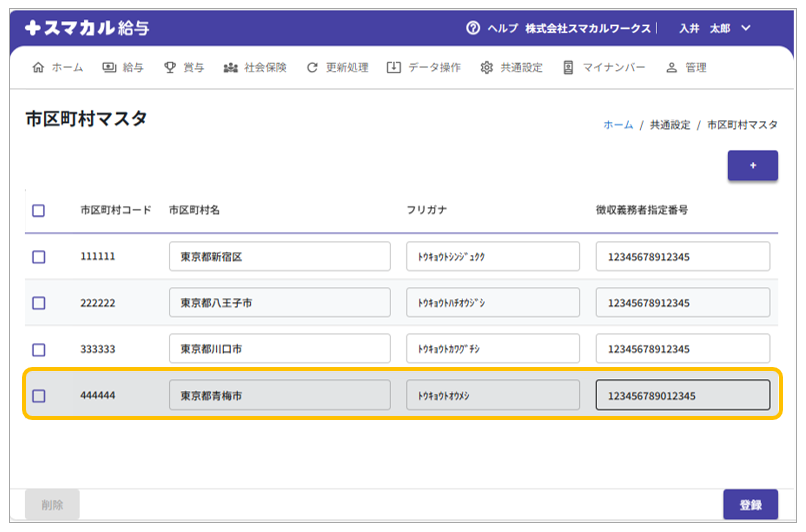The height and width of the screenshot is (532, 806).
Task: Open the 共通設定 common settings menu
Action: click(x=511, y=68)
